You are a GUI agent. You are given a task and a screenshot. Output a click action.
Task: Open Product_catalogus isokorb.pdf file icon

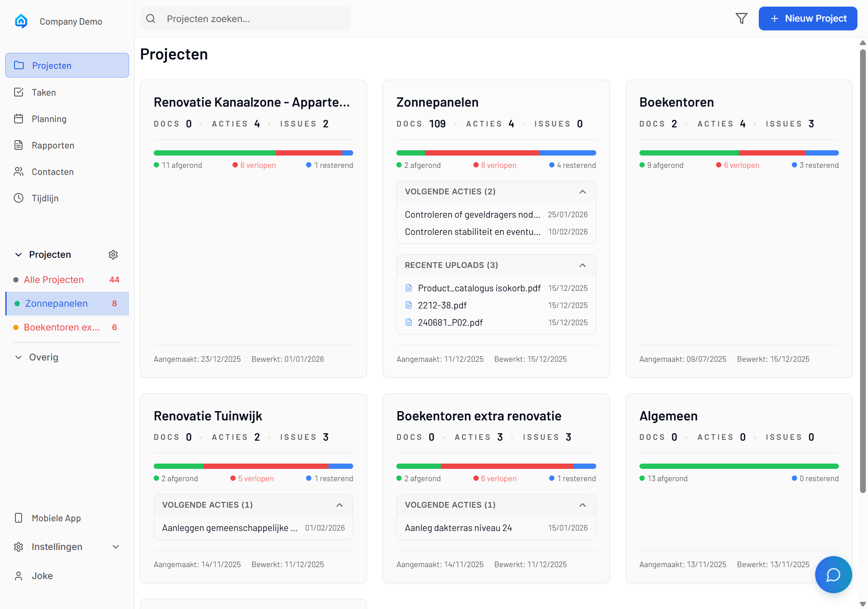click(409, 288)
